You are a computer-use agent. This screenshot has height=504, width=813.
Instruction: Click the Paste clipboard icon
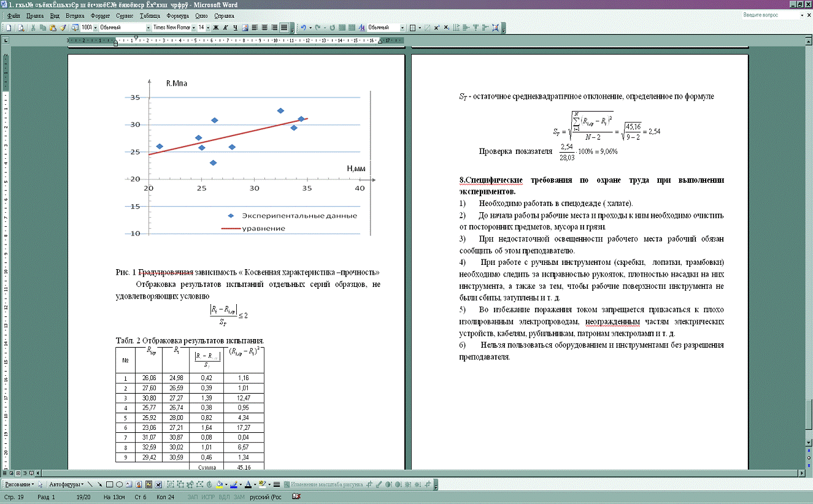53,28
